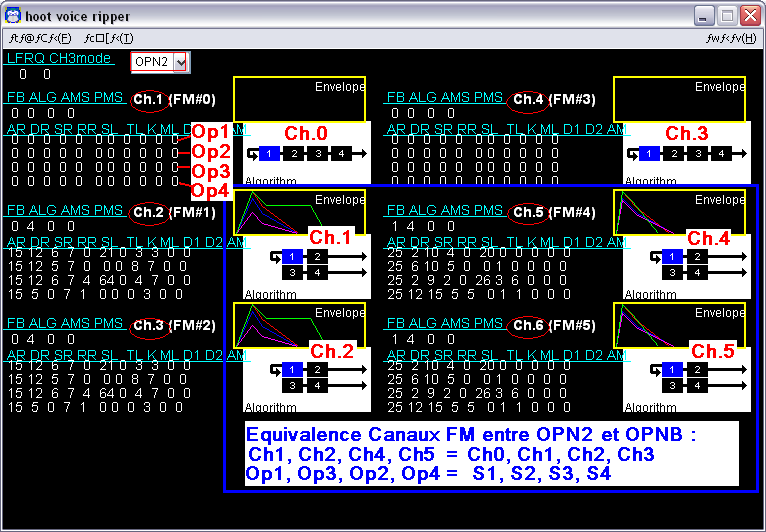This screenshot has width=766, height=532.
Task: Click the Ch.2 (FM#1) envelope graph
Action: [x=300, y=213]
